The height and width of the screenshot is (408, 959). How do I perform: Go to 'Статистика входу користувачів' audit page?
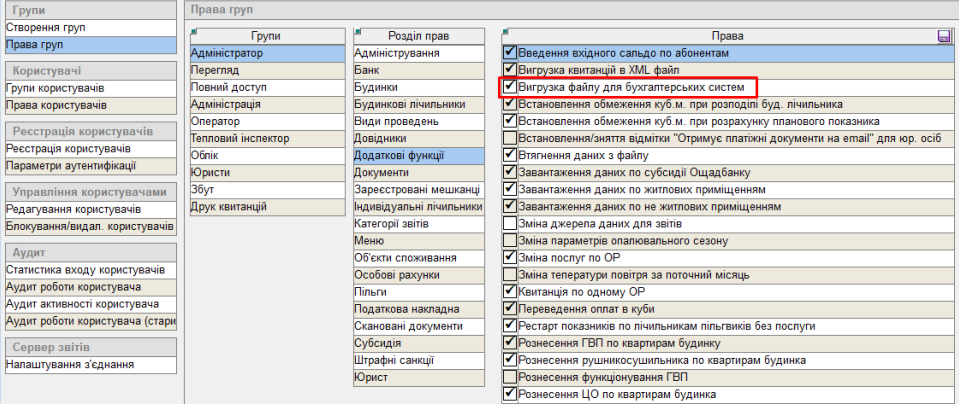(x=85, y=270)
